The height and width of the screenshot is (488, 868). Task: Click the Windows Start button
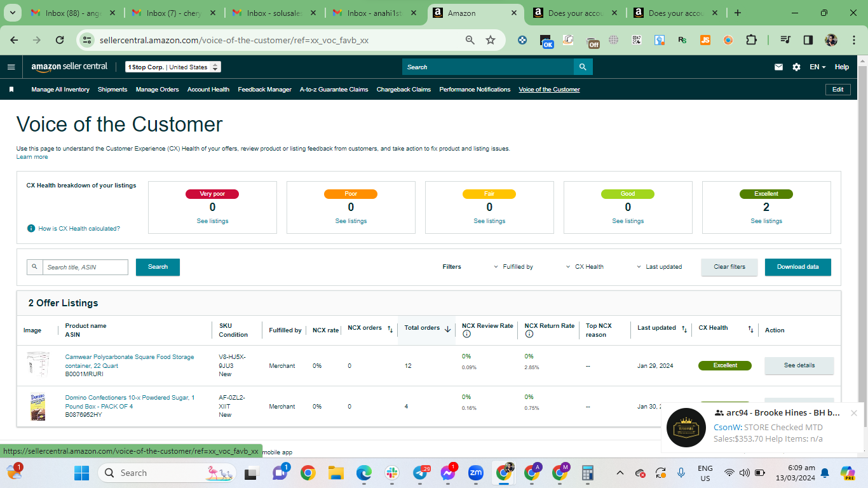click(x=82, y=473)
